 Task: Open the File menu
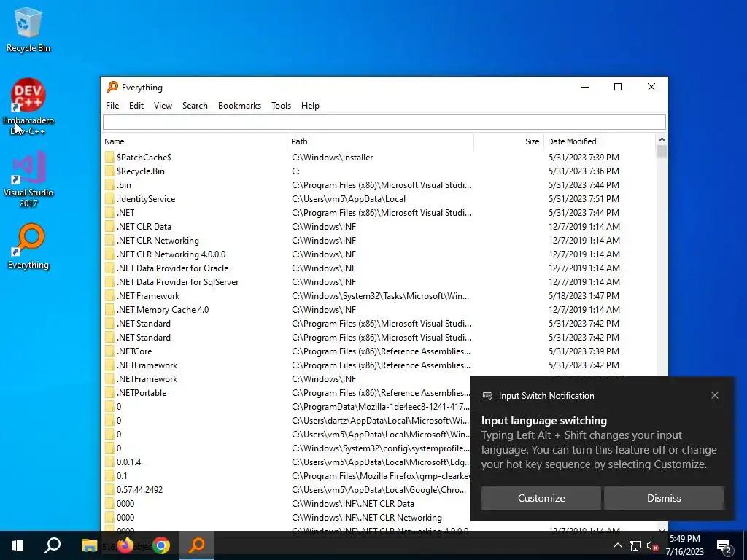112,106
